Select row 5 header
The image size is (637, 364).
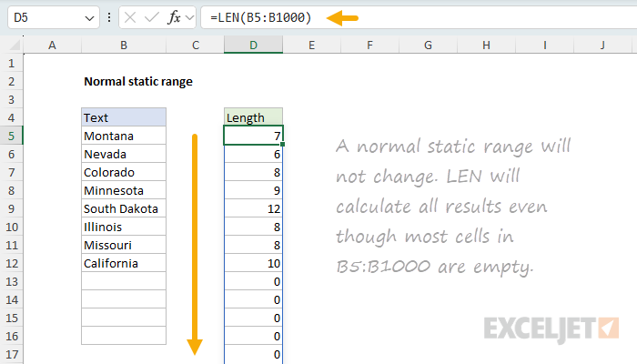tap(11, 136)
